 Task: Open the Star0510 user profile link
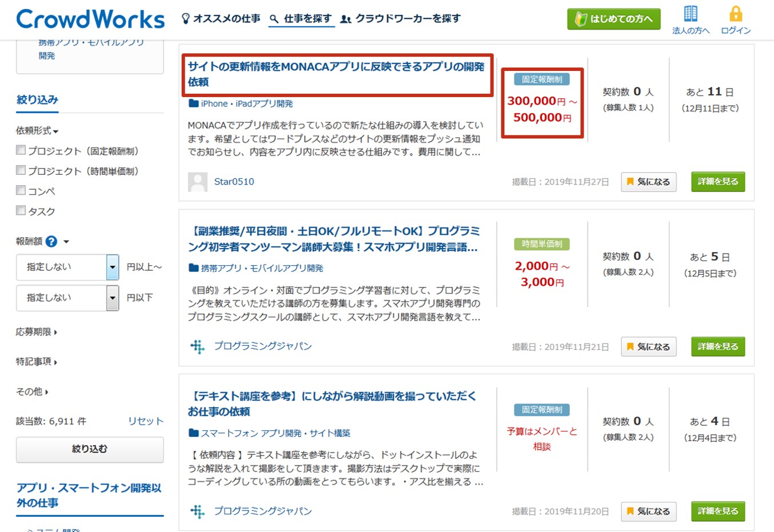pyautogui.click(x=234, y=182)
